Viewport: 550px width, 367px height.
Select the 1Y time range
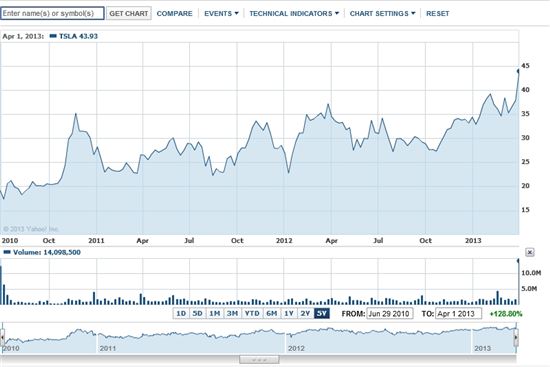coord(289,313)
